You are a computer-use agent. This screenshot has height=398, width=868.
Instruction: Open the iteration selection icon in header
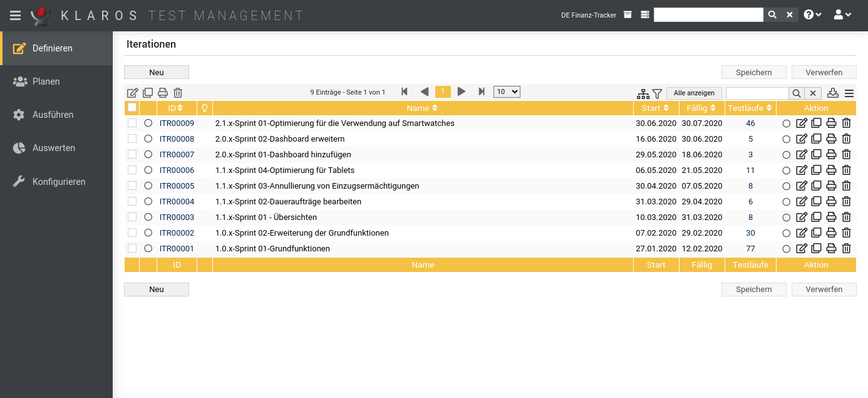(645, 15)
